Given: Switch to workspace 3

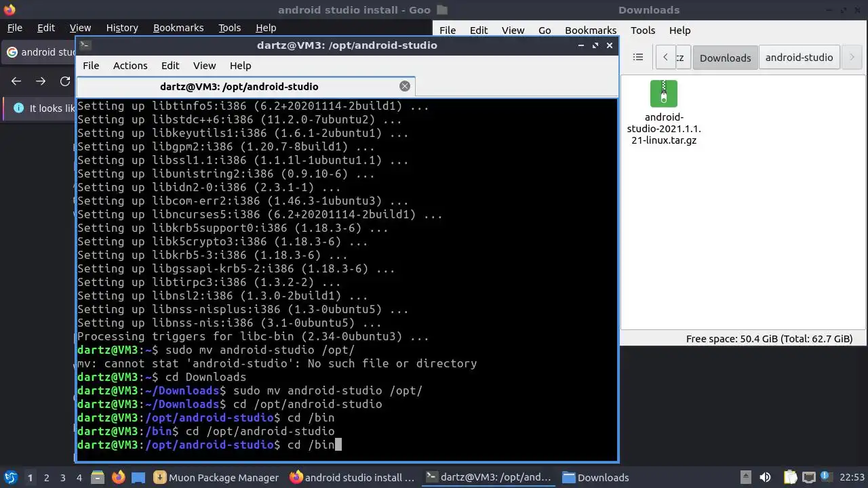Looking at the screenshot, I should point(62,477).
